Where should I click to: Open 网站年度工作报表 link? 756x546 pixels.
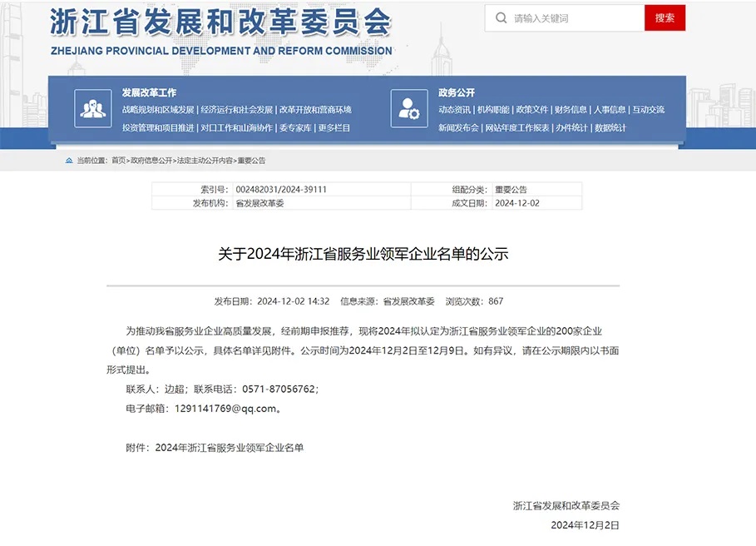[x=517, y=128]
